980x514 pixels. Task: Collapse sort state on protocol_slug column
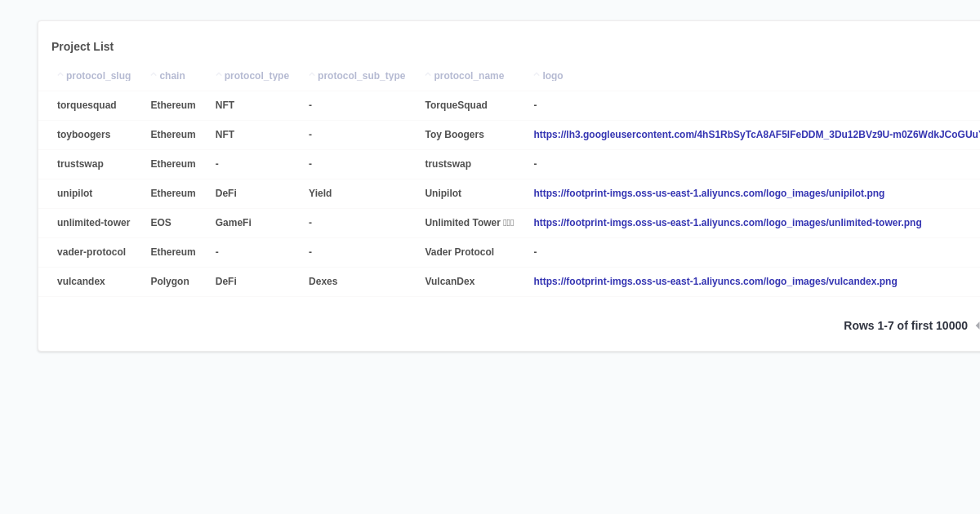pos(98,75)
